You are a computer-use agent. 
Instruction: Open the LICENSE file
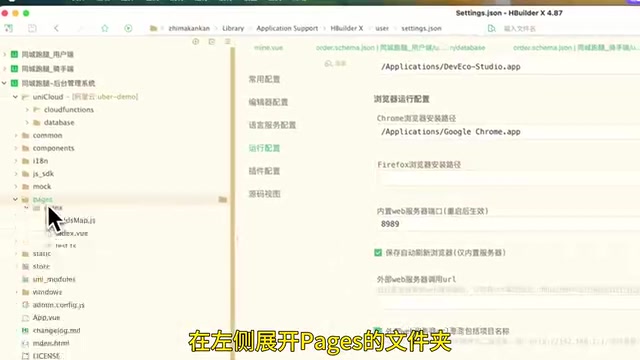coord(46,356)
